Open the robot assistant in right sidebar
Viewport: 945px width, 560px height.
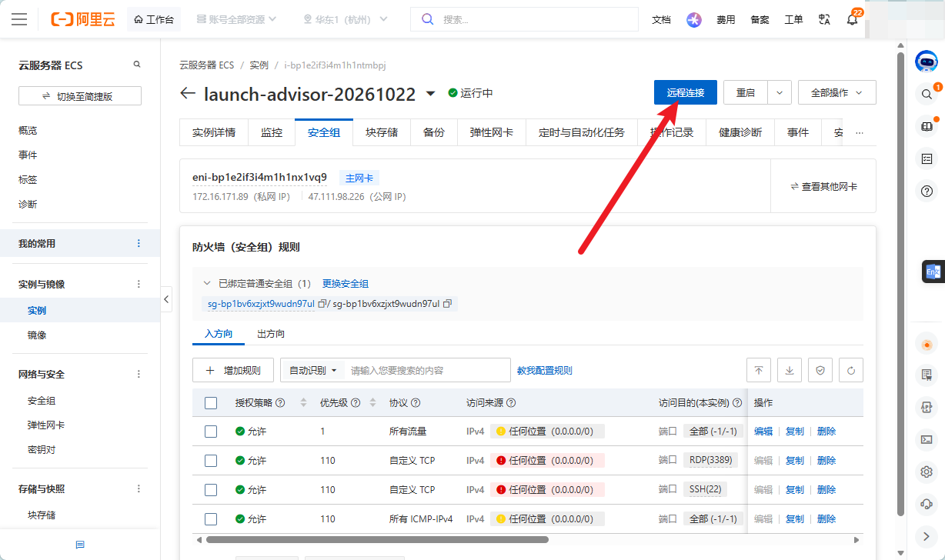click(927, 62)
